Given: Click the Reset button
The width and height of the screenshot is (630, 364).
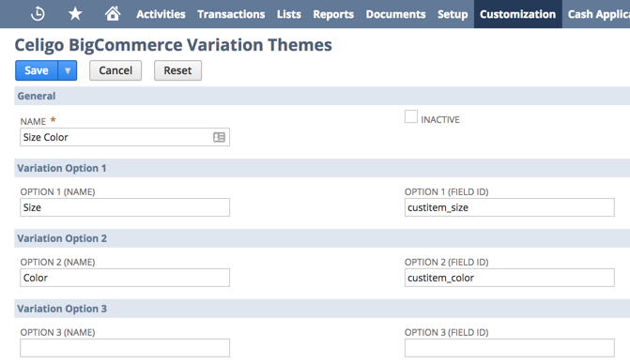Looking at the screenshot, I should [x=177, y=70].
